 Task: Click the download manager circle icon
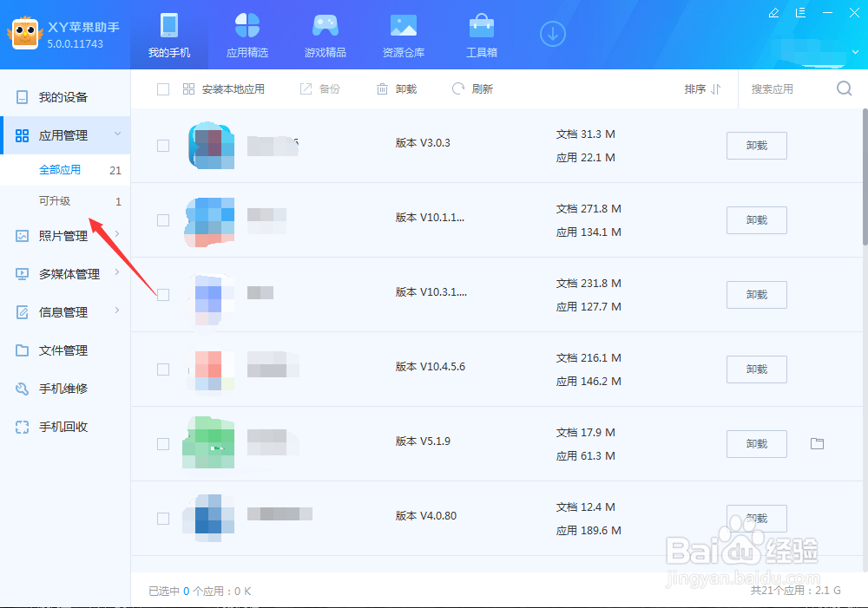click(552, 33)
